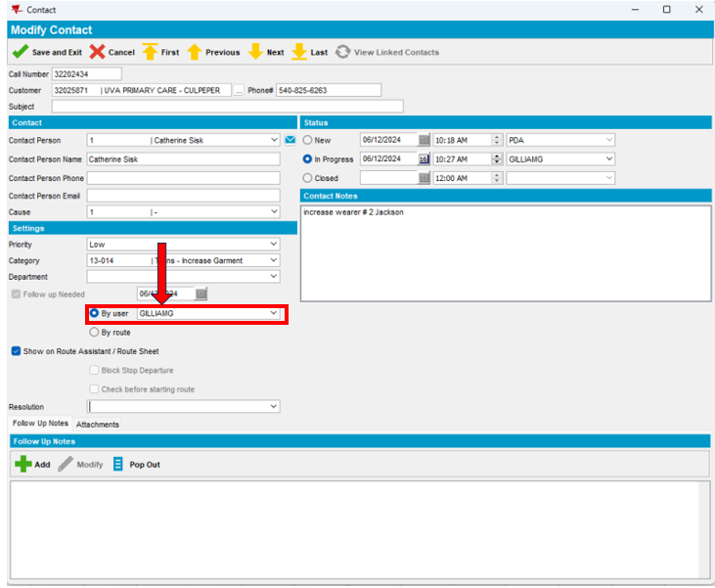Open the Closed status user dropdown
715x588 pixels.
coord(609,178)
